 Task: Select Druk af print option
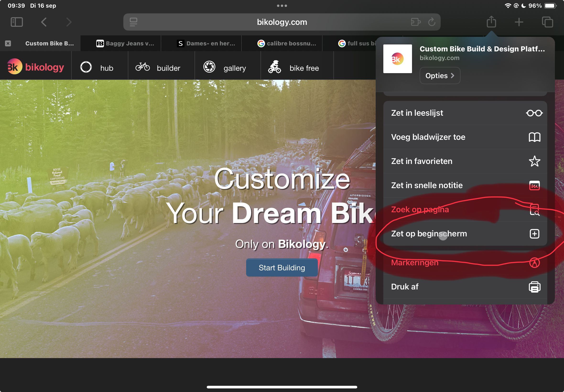(465, 287)
